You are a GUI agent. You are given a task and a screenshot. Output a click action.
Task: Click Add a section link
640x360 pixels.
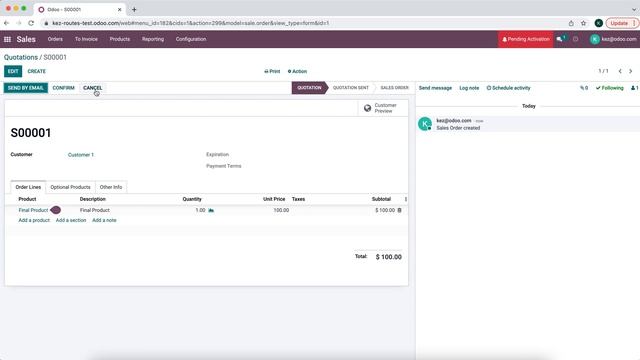pyautogui.click(x=71, y=220)
